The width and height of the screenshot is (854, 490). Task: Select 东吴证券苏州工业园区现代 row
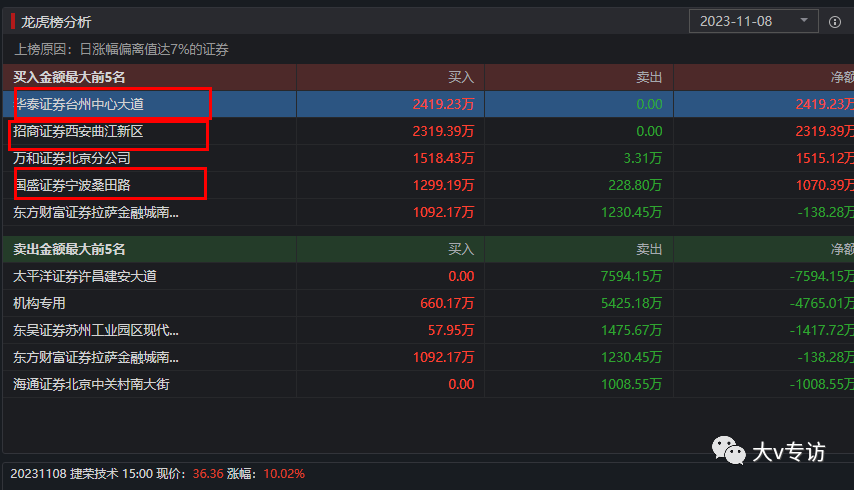click(x=97, y=331)
